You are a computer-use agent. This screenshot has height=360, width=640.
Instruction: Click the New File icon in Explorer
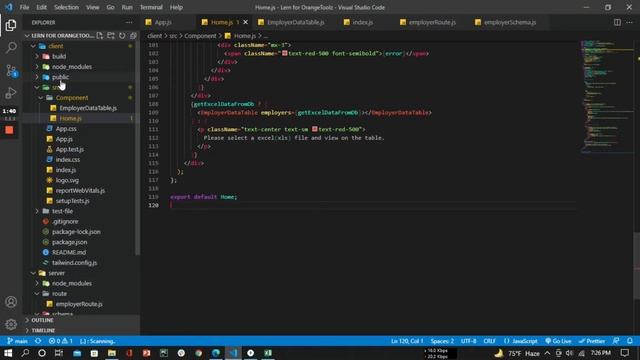(x=100, y=36)
